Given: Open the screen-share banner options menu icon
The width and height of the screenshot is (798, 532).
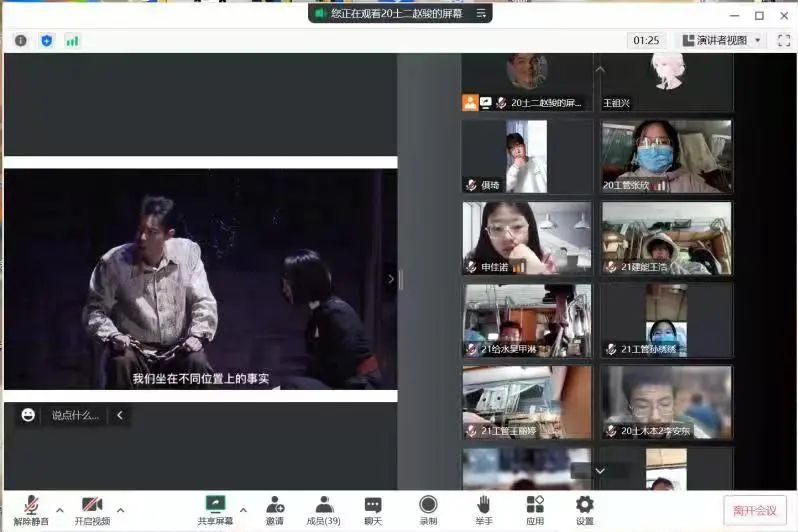Looking at the screenshot, I should pyautogui.click(x=481, y=13).
